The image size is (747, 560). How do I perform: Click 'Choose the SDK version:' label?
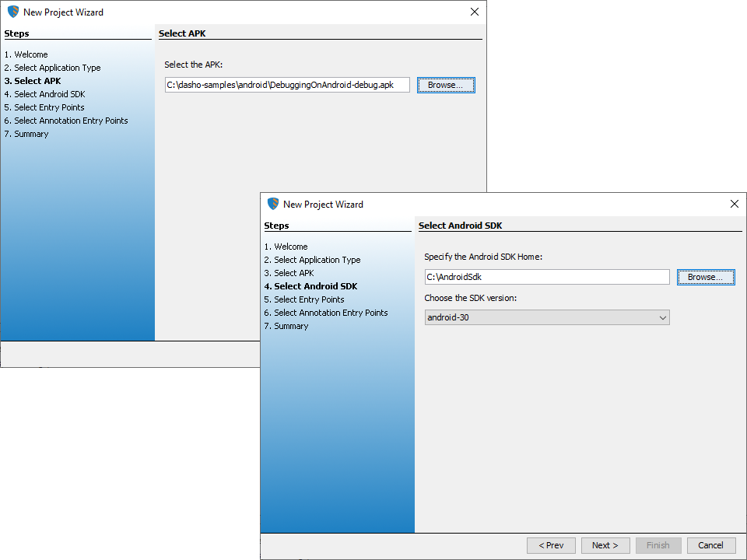pyautogui.click(x=470, y=298)
